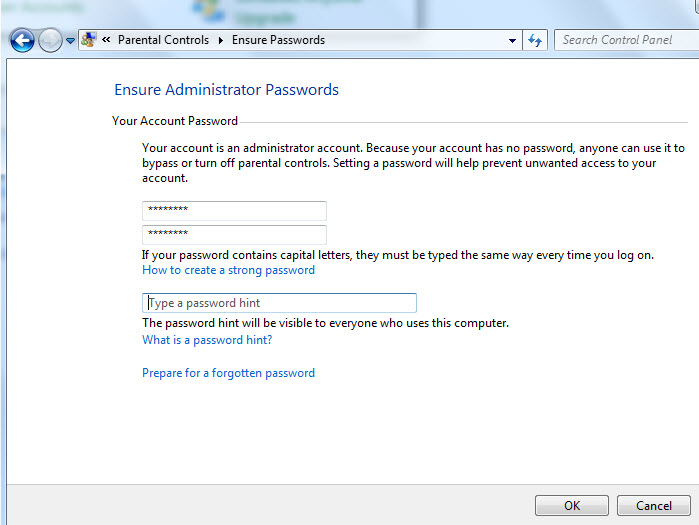Go back with the blue Back arrow
699x525 pixels.
coord(22,41)
